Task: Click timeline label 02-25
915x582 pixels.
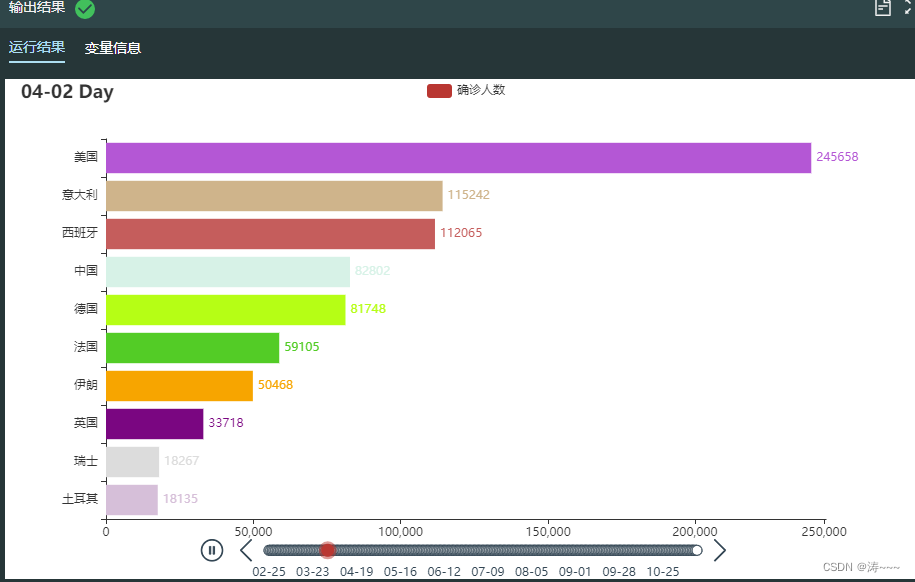Action: pyautogui.click(x=269, y=571)
